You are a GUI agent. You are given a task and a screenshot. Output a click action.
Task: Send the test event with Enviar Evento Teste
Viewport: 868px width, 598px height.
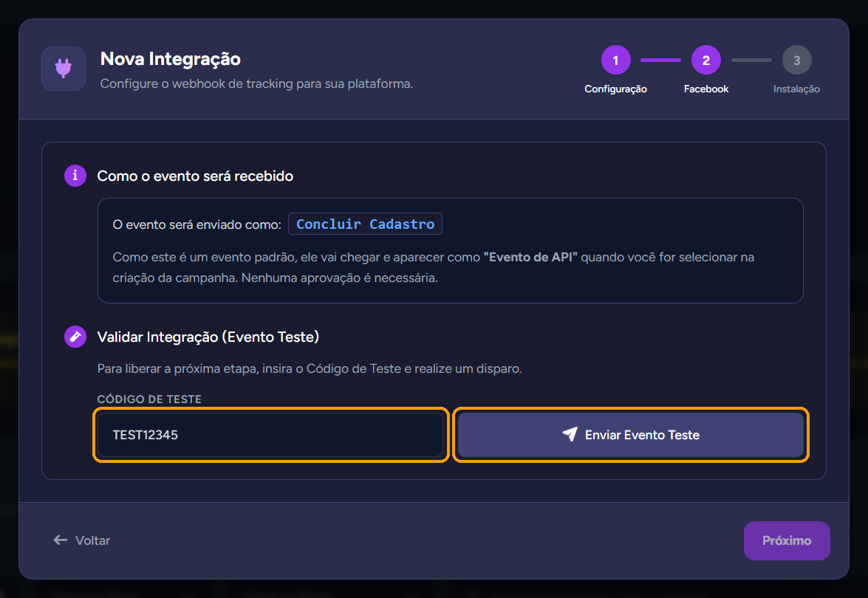tap(631, 435)
